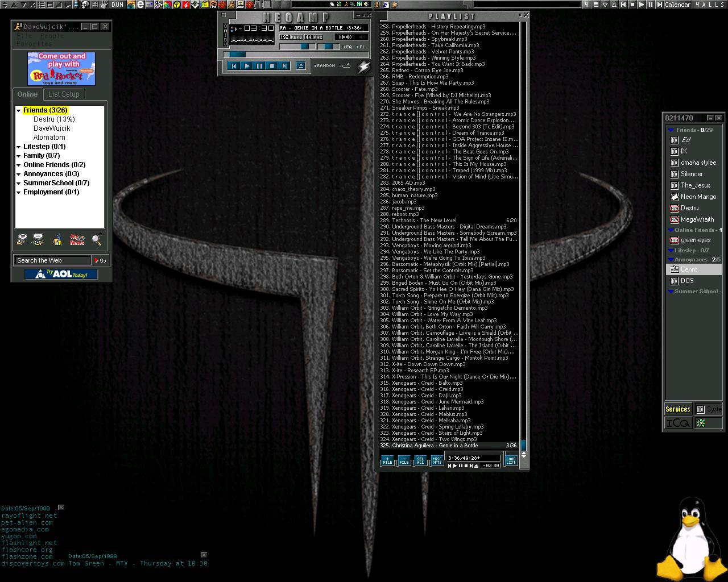This screenshot has width=728, height=582.
Task: Click the lightning bolt icon in NeoAmp
Action: coord(363,68)
